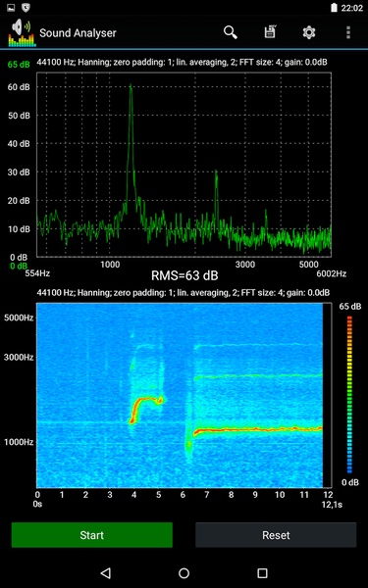
Task: Tap the 0s time start label
Action: pyautogui.click(x=37, y=505)
